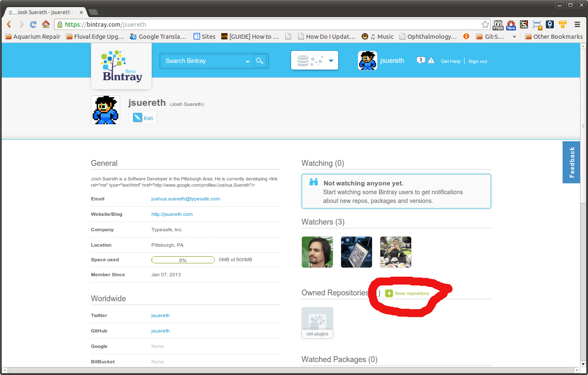The image size is (588, 375).
Task: Open the Fluval Edge Upg... bookmark folder
Action: 95,36
